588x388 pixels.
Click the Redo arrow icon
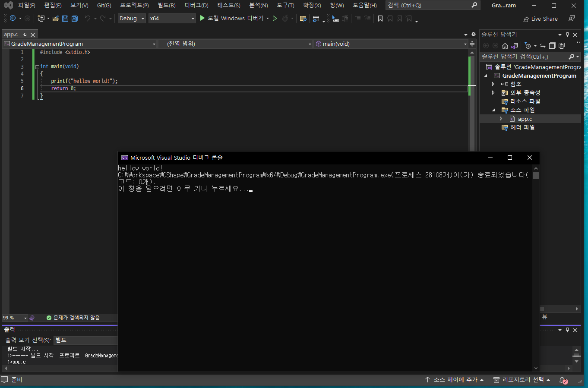click(103, 19)
